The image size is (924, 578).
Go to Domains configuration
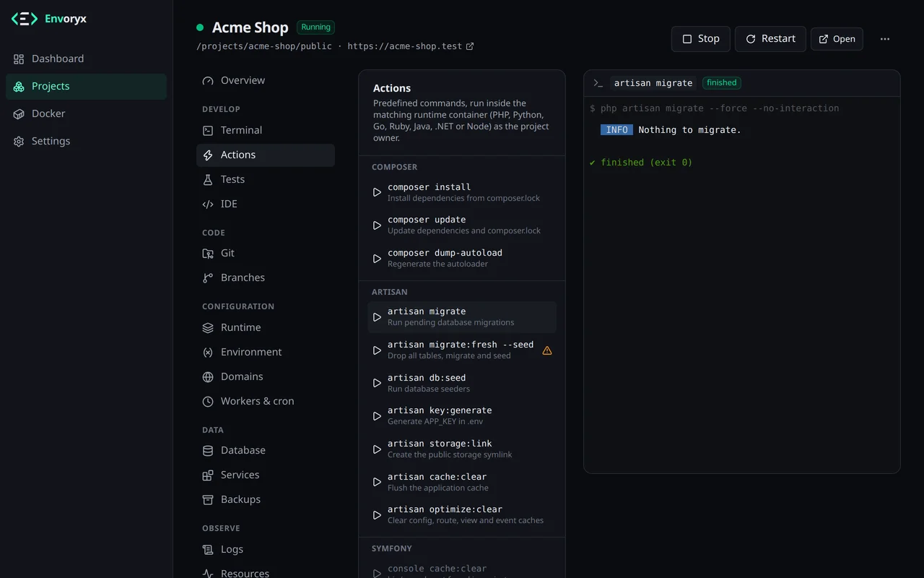coord(266,376)
